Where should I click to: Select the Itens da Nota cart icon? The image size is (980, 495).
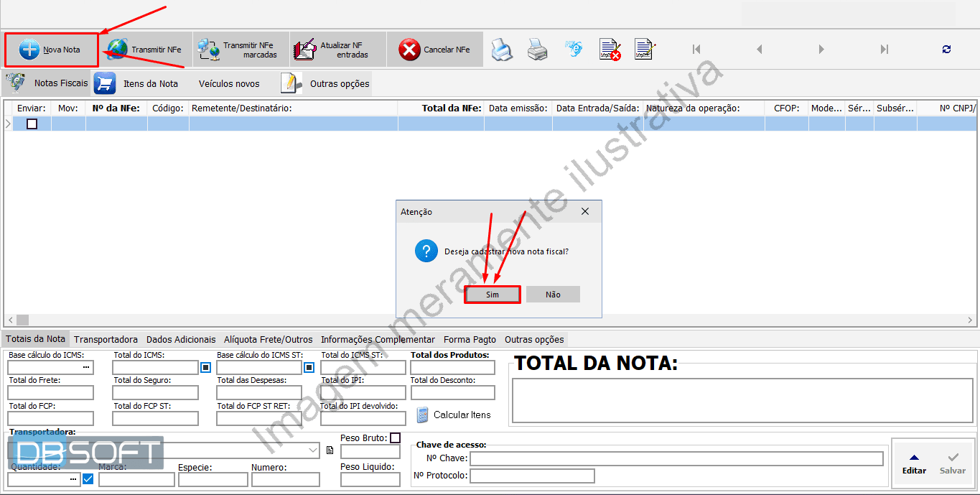click(x=105, y=83)
